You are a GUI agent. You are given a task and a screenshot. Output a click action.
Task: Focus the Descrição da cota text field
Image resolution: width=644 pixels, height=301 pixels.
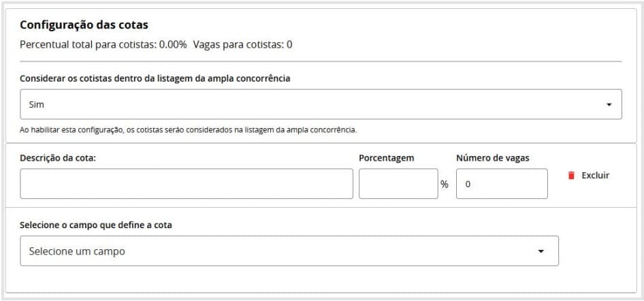pos(186,184)
